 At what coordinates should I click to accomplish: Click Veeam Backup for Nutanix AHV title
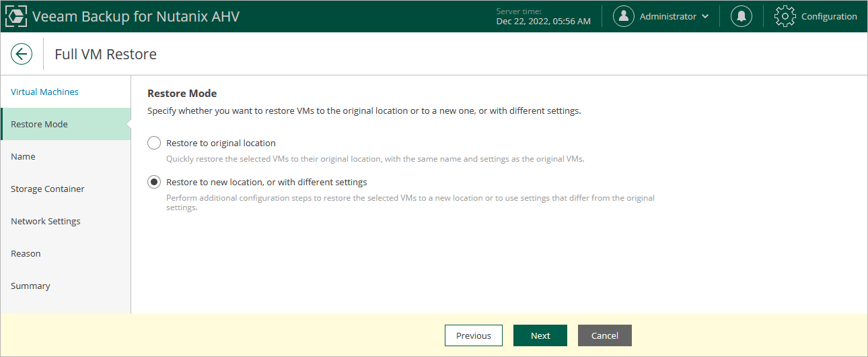pyautogui.click(x=136, y=16)
